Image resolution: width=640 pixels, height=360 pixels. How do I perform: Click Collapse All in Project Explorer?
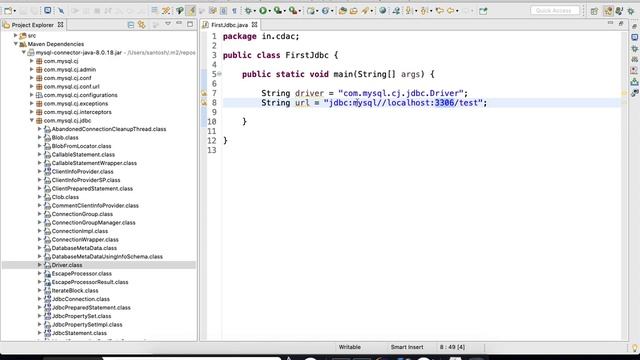point(131,25)
